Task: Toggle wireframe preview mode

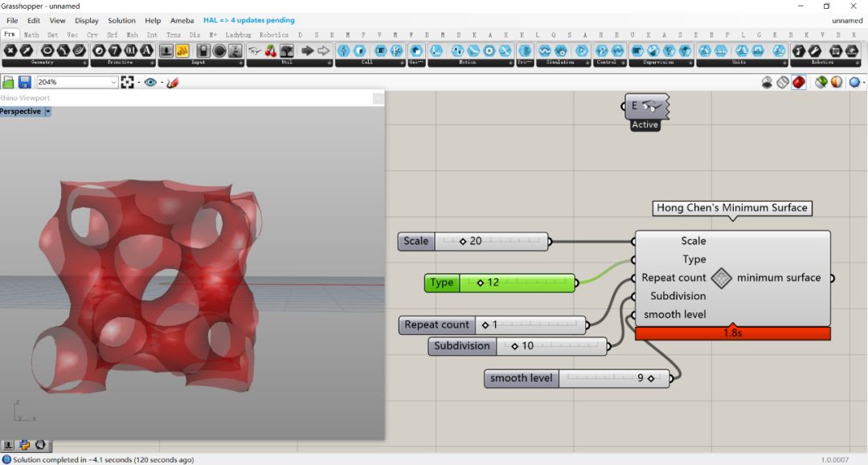Action: click(x=783, y=82)
